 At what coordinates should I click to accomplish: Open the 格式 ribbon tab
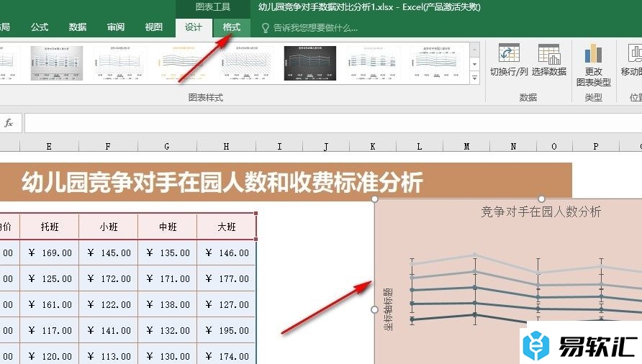[231, 27]
